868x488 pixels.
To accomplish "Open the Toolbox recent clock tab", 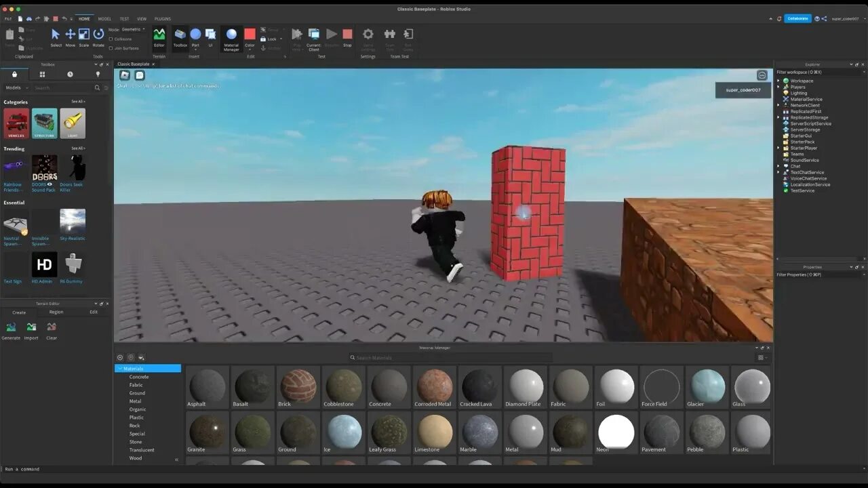I will point(70,74).
